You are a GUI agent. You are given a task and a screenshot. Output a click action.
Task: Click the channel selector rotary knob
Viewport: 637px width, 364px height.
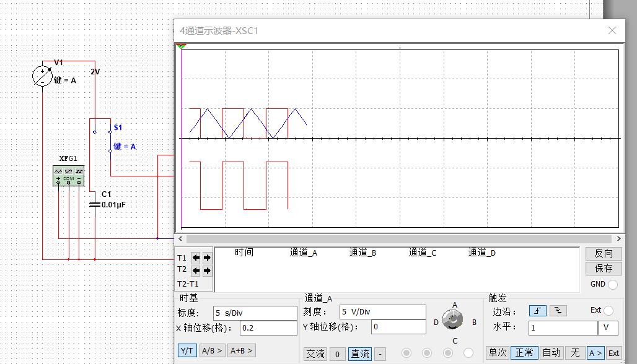pos(452,320)
